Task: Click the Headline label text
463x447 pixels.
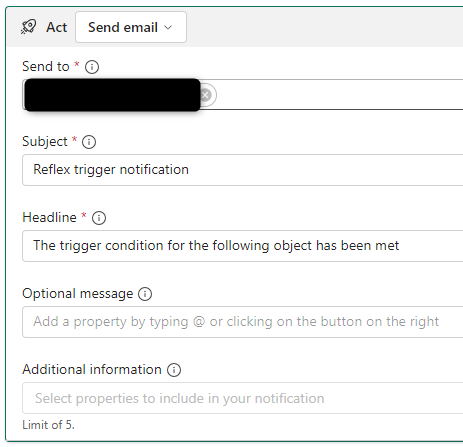Action: pos(49,217)
